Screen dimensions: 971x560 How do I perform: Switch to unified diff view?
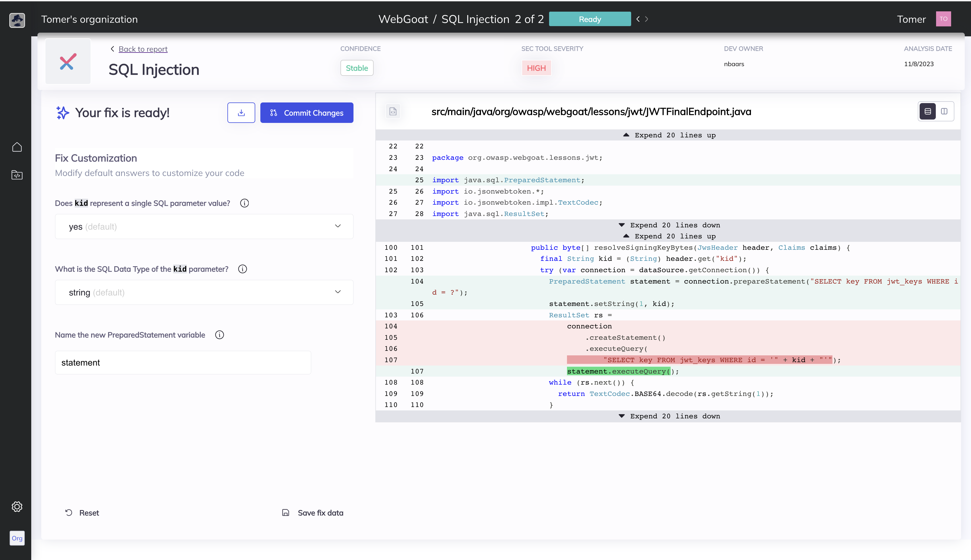click(928, 112)
